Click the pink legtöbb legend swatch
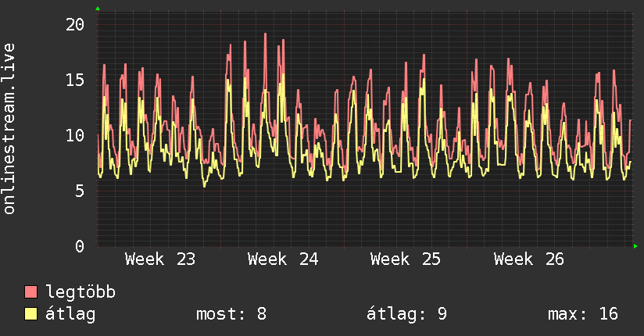The image size is (644, 336). tap(30, 291)
